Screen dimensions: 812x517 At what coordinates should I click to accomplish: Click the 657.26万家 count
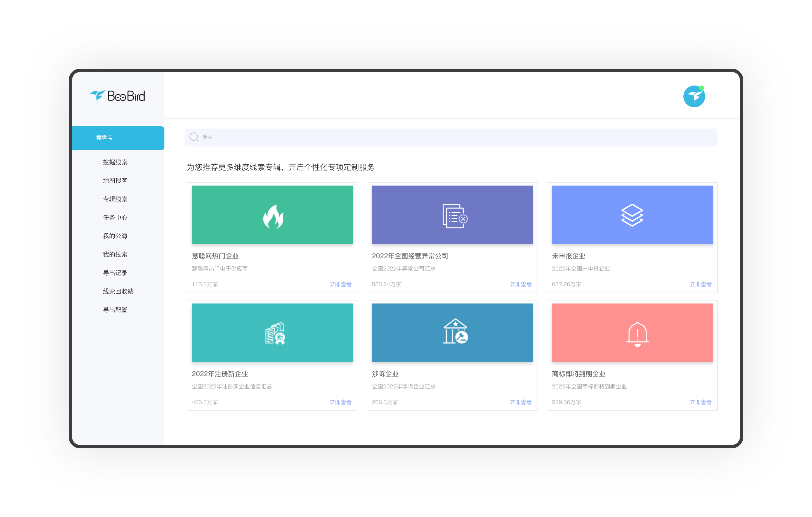566,284
